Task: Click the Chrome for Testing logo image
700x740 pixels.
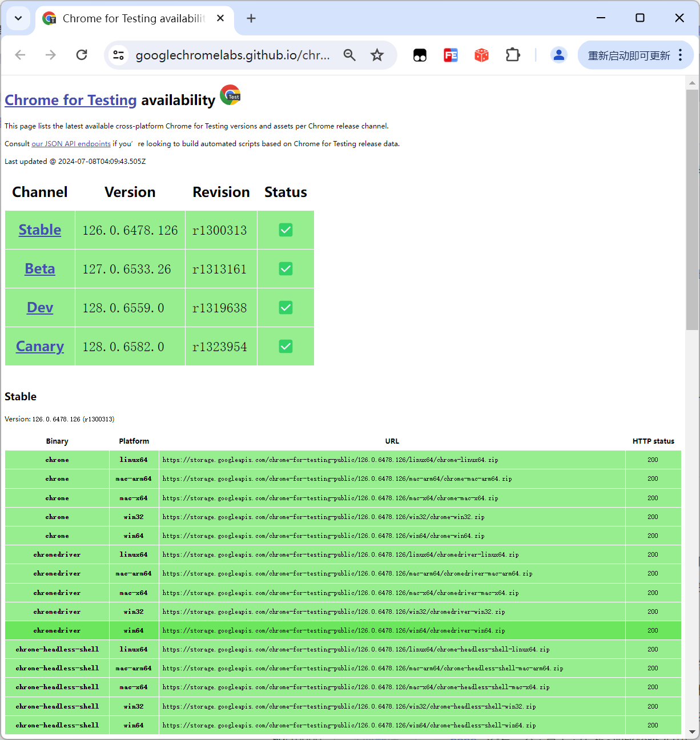Action: pyautogui.click(x=230, y=95)
